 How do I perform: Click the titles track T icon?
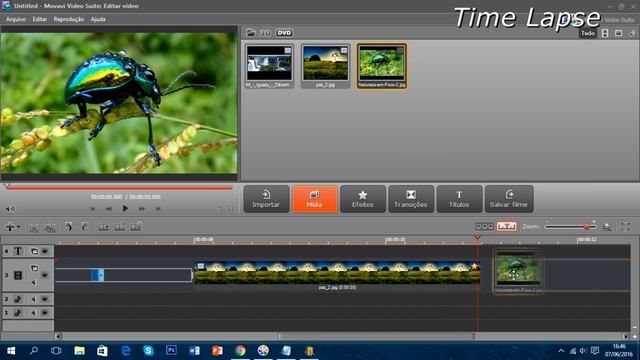click(x=18, y=251)
